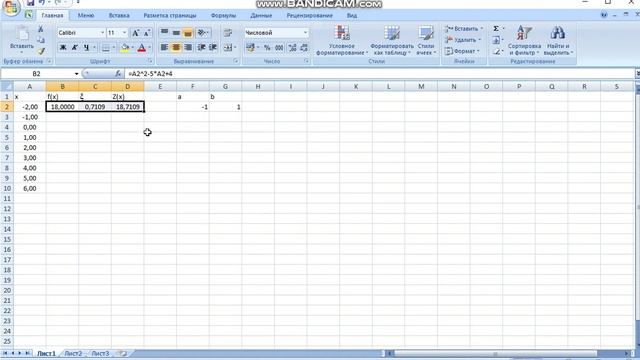Viewport: 640px width, 360px height.
Task: Toggle italic formatting (К)
Action: tap(74, 48)
